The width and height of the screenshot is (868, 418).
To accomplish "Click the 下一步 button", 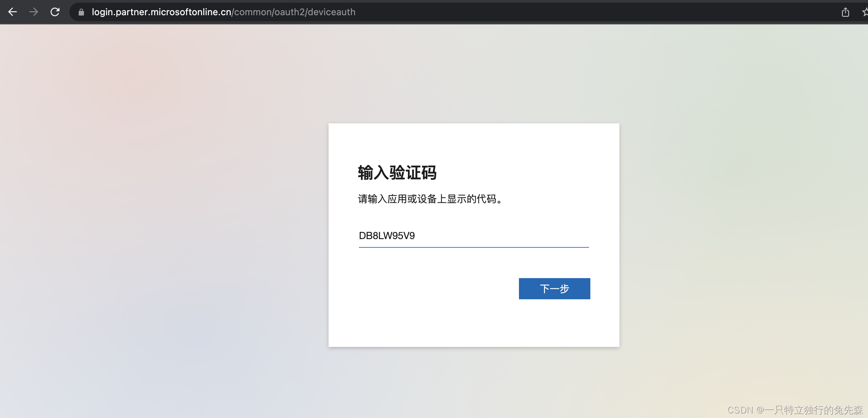I will click(x=554, y=289).
